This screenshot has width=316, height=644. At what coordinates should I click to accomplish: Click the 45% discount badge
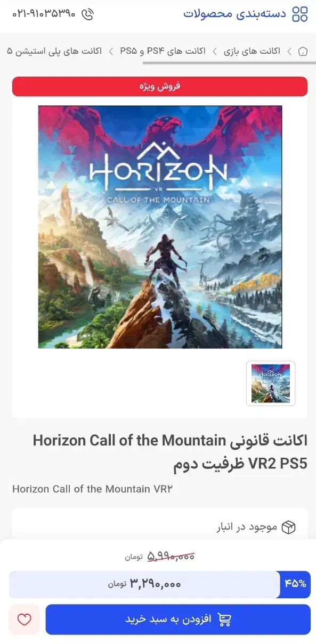click(295, 584)
